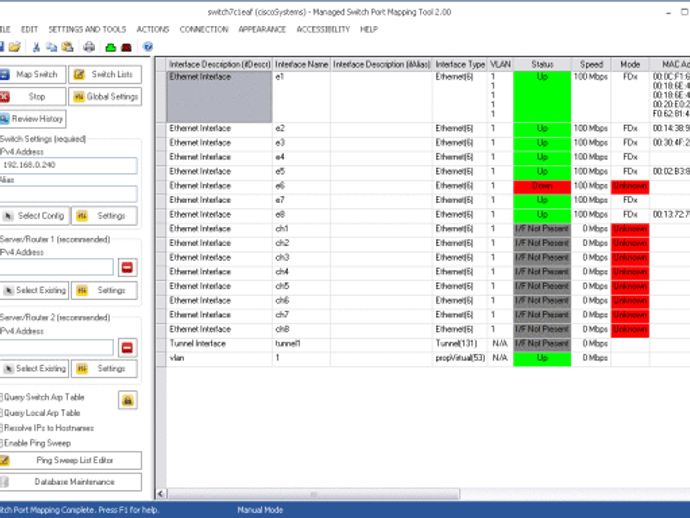Open Review History
The image size is (690, 518).
(x=32, y=119)
